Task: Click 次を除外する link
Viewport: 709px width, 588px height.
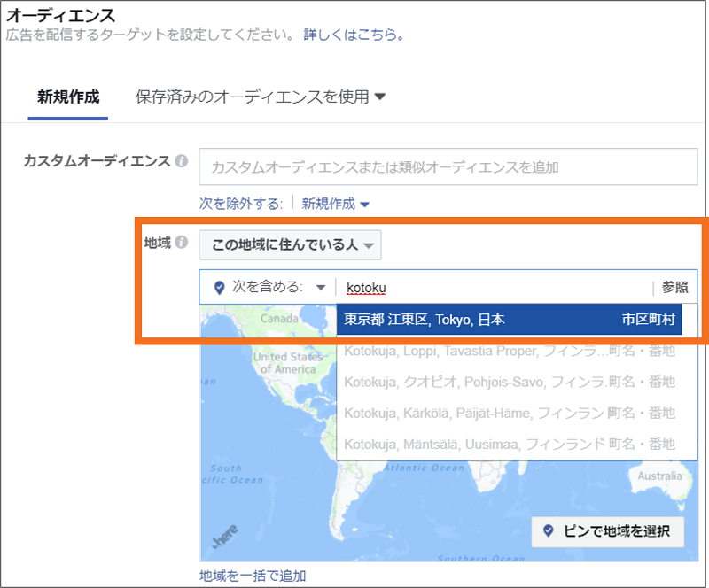Action: tap(240, 204)
